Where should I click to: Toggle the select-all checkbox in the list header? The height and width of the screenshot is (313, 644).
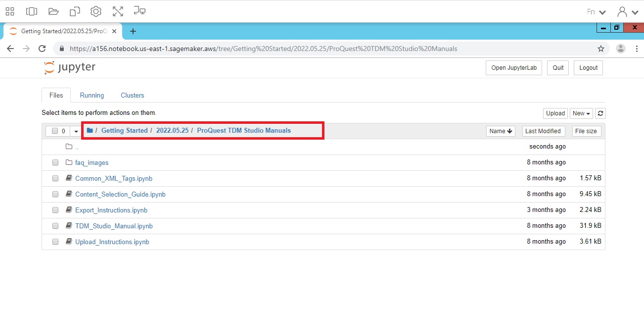(x=55, y=131)
